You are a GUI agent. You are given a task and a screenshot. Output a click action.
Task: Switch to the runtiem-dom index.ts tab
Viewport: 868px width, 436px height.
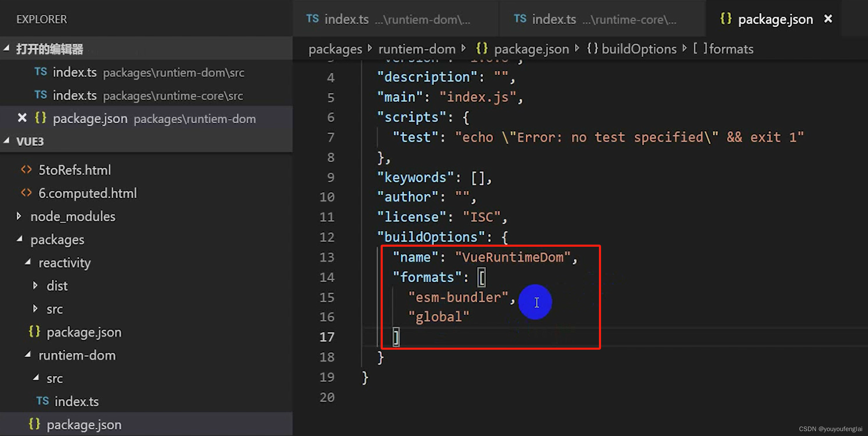(388, 19)
